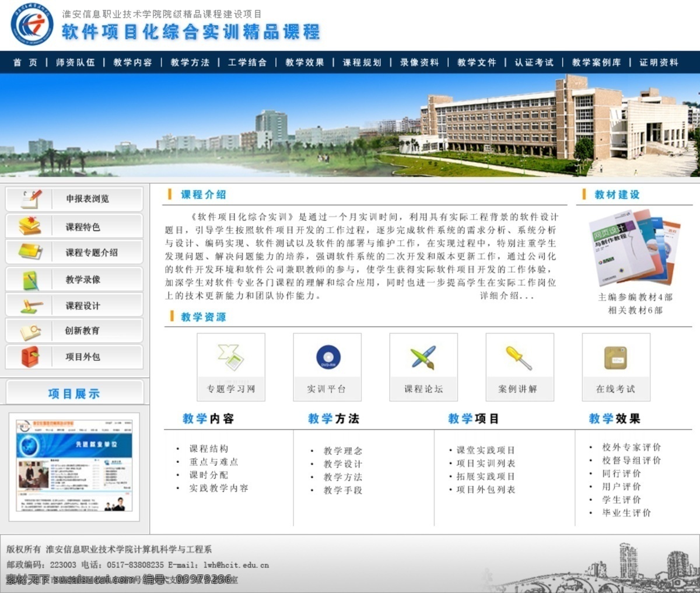Open 重点与难点 link
Image resolution: width=700 pixels, height=593 pixels.
pyautogui.click(x=213, y=462)
